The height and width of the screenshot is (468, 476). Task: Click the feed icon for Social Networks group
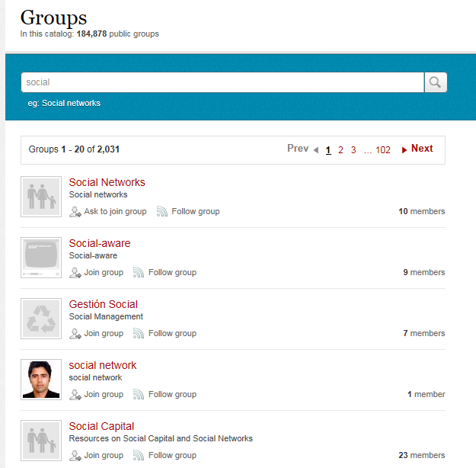[162, 211]
